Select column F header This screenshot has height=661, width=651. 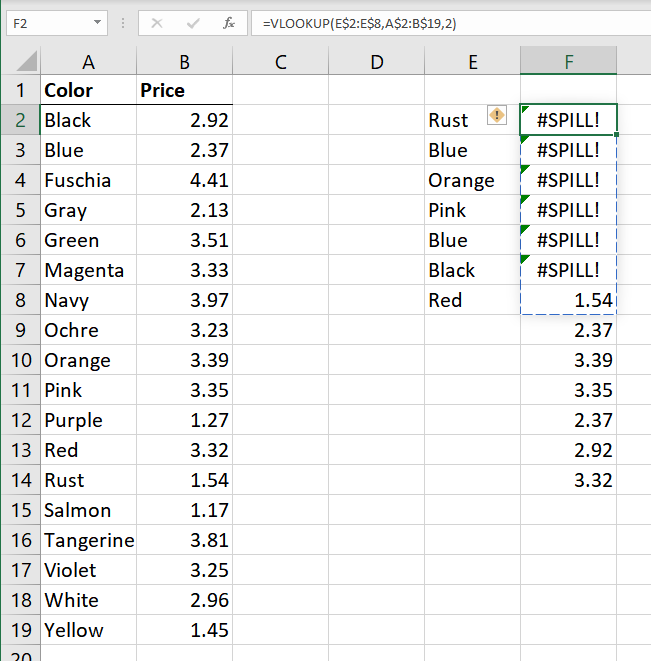pyautogui.click(x=568, y=62)
